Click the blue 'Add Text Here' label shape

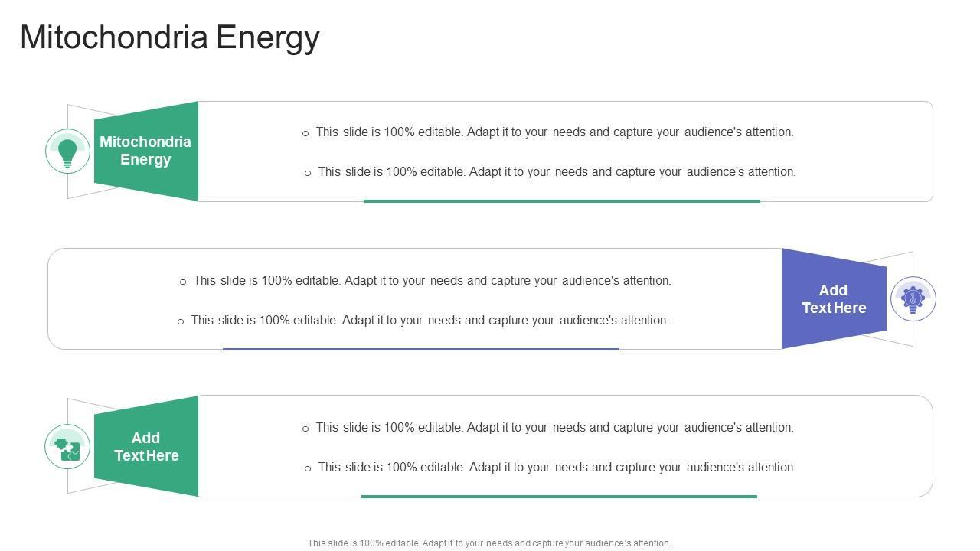(834, 299)
